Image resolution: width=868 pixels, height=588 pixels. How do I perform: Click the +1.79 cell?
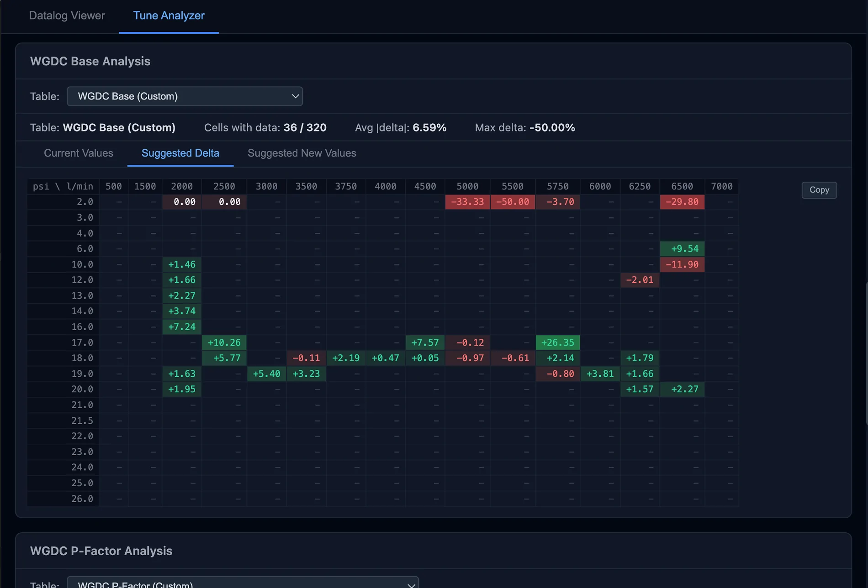click(640, 358)
